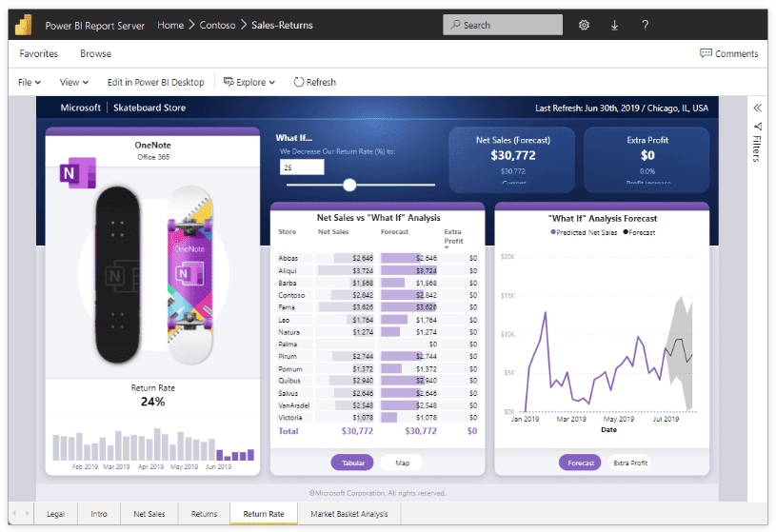Image resolution: width=776 pixels, height=532 pixels.
Task: Open the File dropdown menu
Action: 30,82
